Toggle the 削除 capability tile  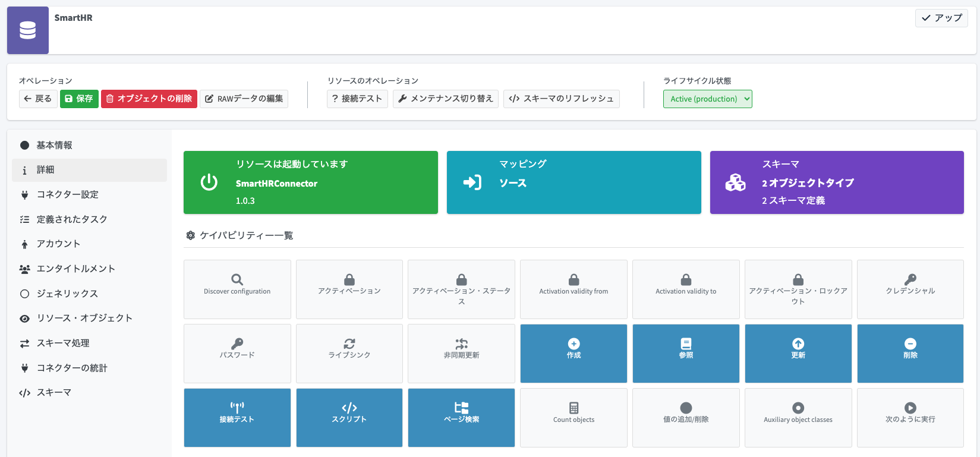(x=910, y=354)
